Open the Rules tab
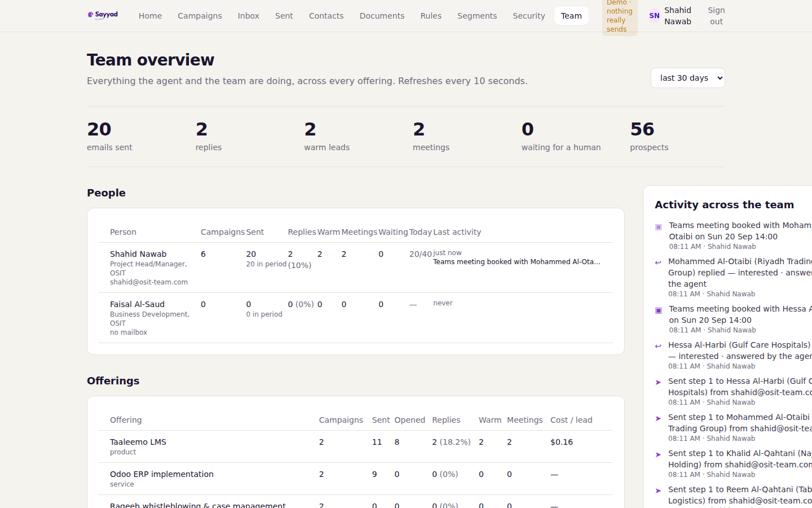Image resolution: width=812 pixels, height=508 pixels. point(431,16)
